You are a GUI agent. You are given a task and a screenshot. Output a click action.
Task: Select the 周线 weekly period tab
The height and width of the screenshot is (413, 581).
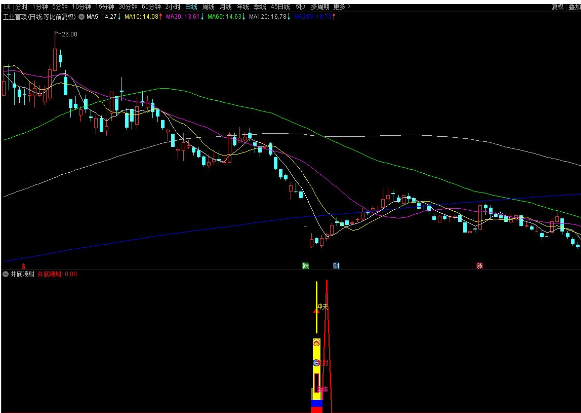(x=208, y=7)
